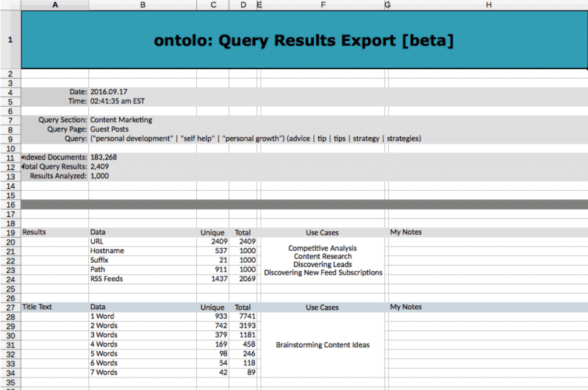Select 3 Words unique count 379

click(212, 335)
